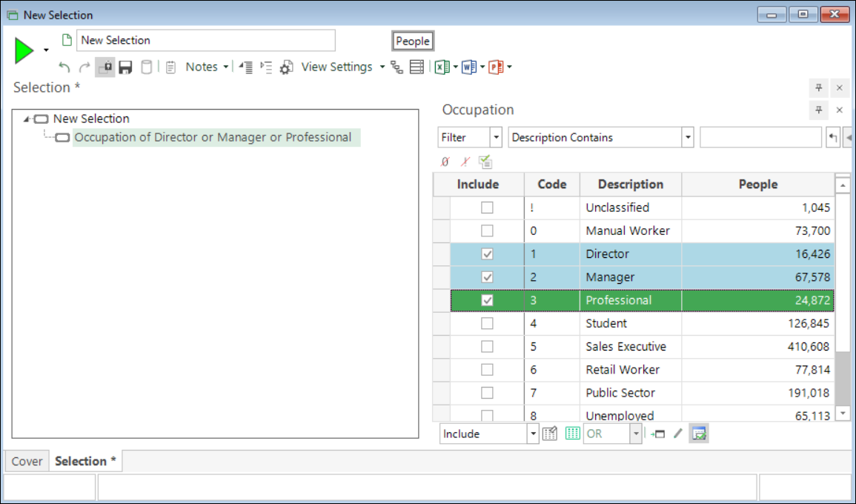Open the View Settings dropdown arrow
The width and height of the screenshot is (856, 504).
pos(382,67)
